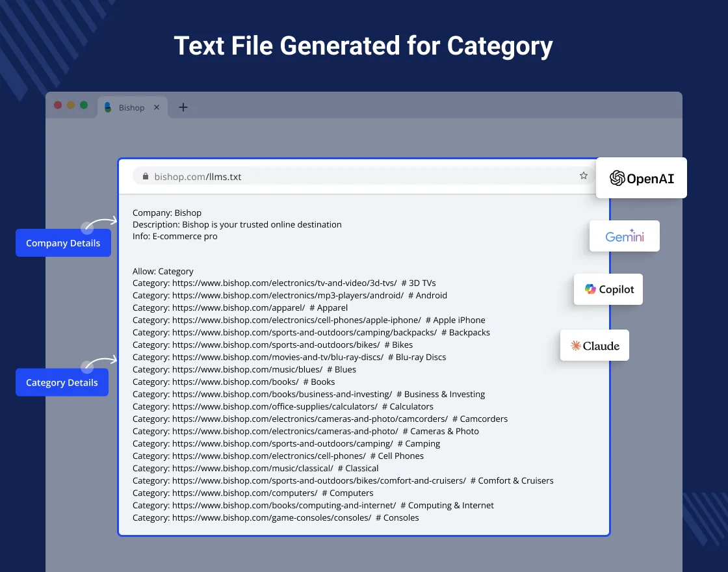Click the padlock icon beside bishop.com URL
The image size is (728, 572).
point(146,176)
